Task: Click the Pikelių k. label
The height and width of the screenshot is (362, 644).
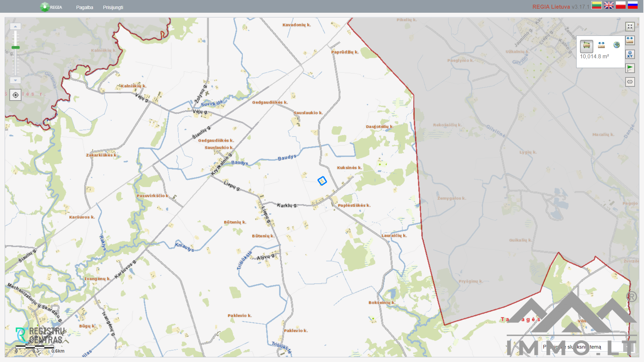Action: 407,20
